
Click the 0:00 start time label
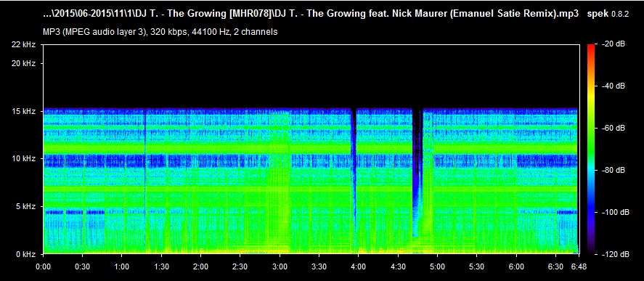coord(43,266)
